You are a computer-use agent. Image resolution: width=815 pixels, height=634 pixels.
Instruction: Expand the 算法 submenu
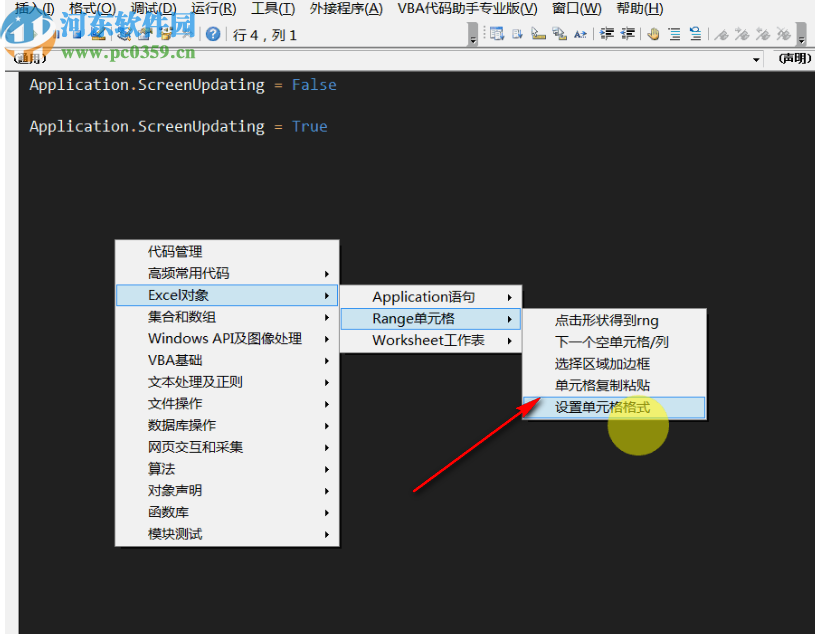227,469
